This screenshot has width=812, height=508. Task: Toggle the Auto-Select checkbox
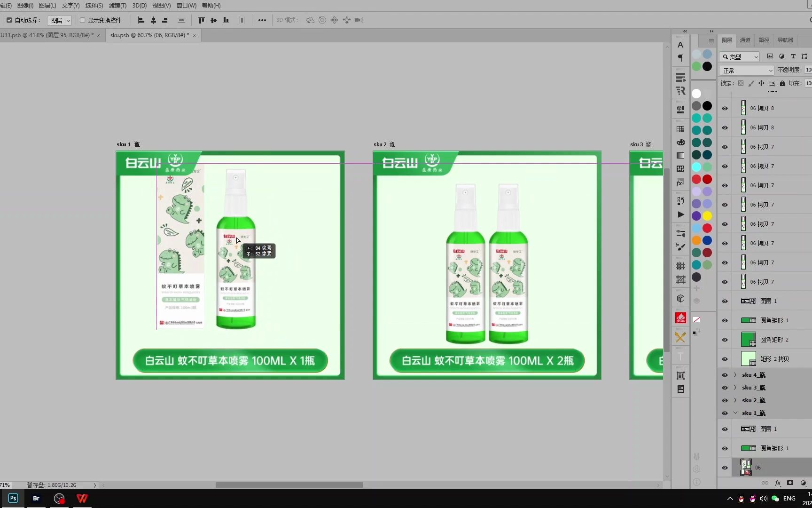9,20
